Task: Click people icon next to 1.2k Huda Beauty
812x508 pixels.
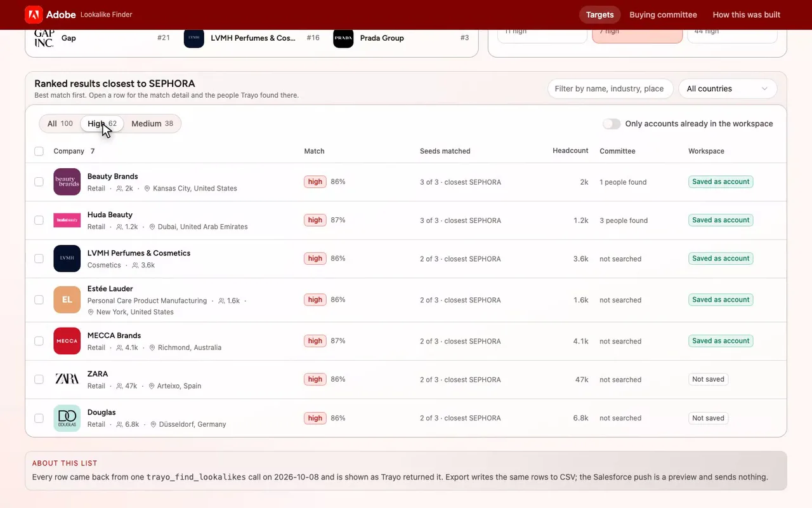Action: (119, 227)
